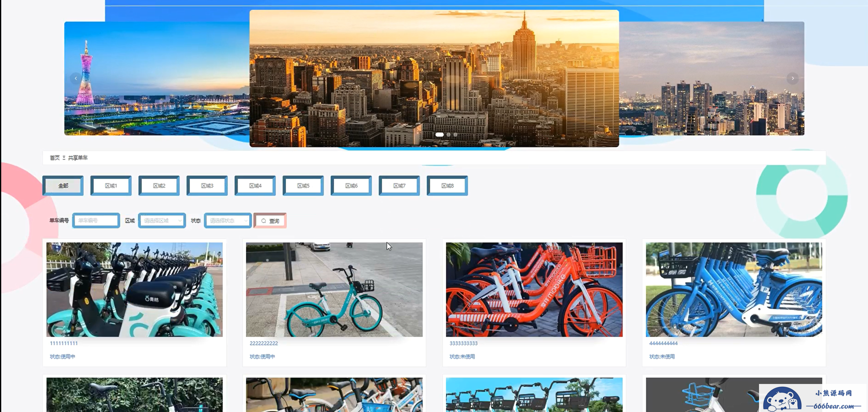Select the 区域1 filter tab
This screenshot has width=868, height=412.
111,186
